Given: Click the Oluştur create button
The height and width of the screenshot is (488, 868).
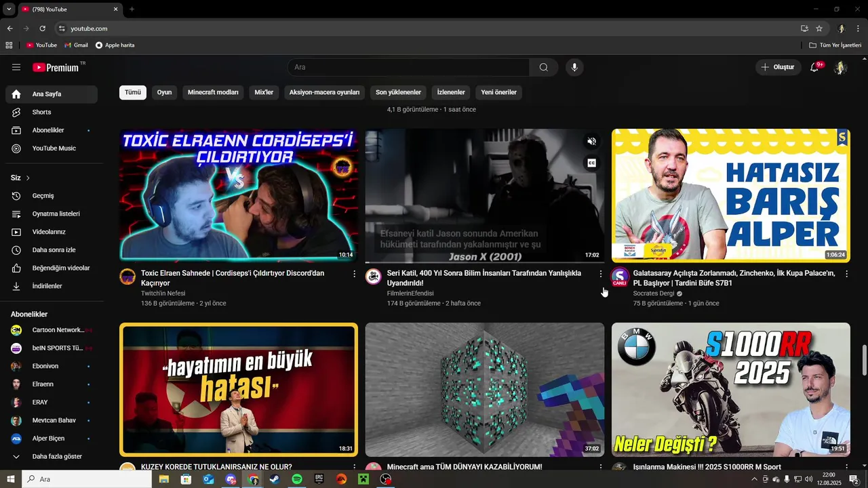Looking at the screenshot, I should (777, 67).
